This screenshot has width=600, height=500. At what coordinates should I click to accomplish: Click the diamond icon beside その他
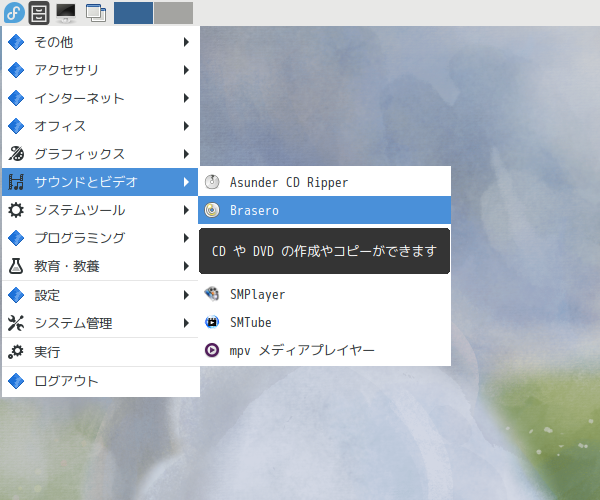(x=16, y=42)
